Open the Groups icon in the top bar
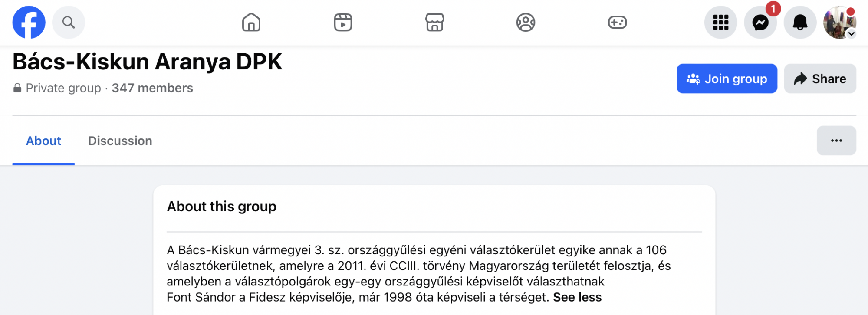This screenshot has width=868, height=315. click(x=526, y=22)
